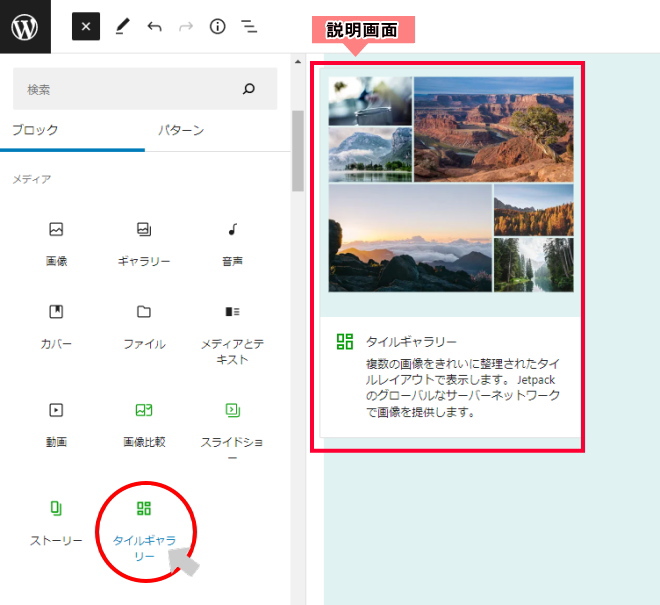Focus the 検索 search field
The height and width of the screenshot is (605, 660).
[x=145, y=89]
